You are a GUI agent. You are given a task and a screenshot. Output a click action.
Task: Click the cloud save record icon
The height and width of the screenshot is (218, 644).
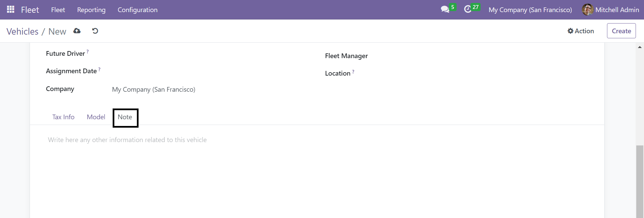point(77,31)
